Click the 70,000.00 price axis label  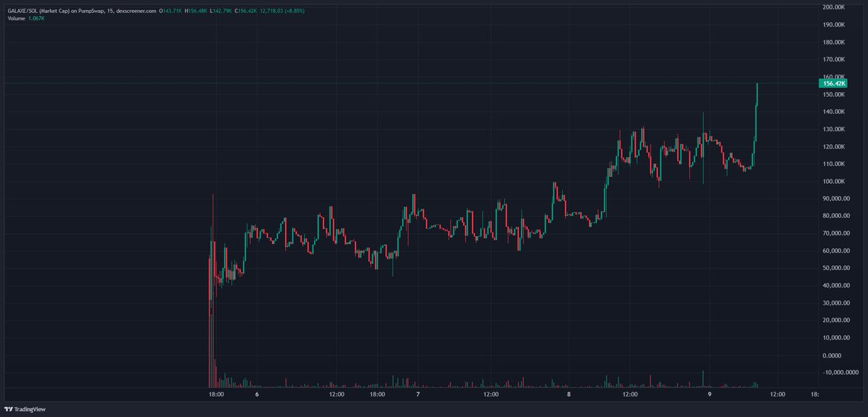tap(836, 233)
